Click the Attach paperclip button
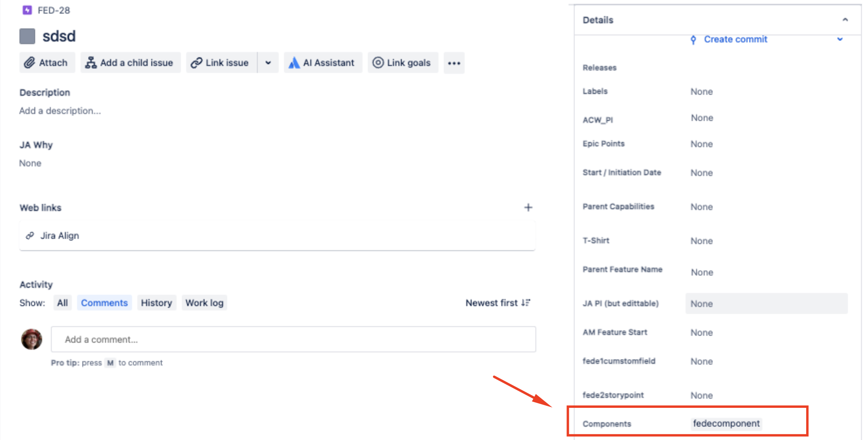 tap(47, 63)
